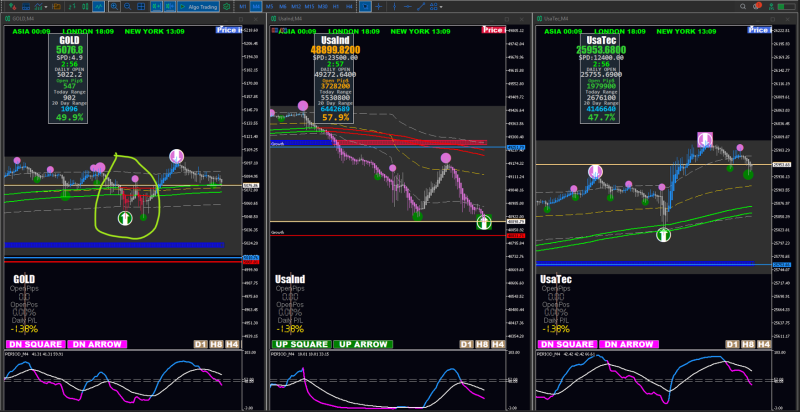Select the M1 timeframe
Viewport: 800px width, 412px height.
[243, 7]
